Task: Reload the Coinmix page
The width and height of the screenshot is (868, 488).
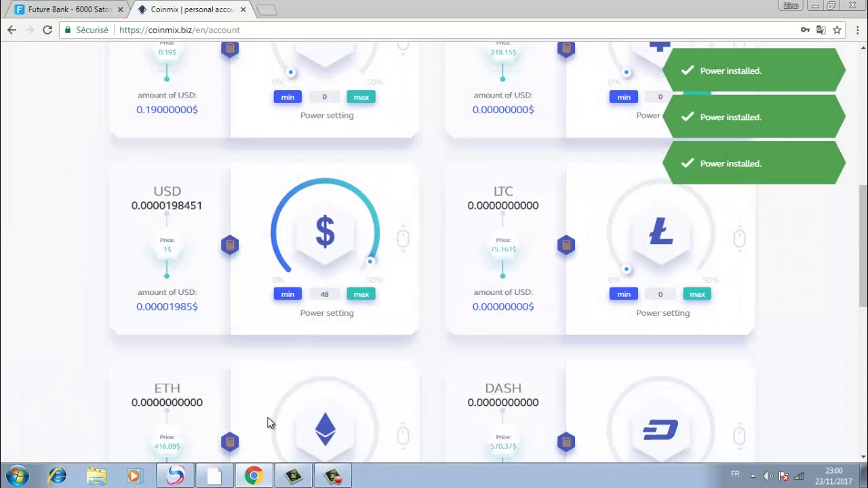Action: [47, 30]
